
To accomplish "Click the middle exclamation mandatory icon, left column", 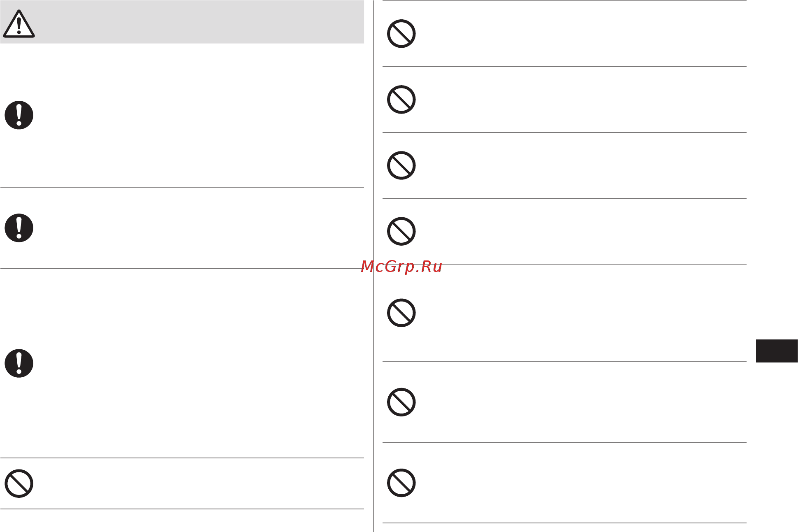I will pyautogui.click(x=19, y=228).
